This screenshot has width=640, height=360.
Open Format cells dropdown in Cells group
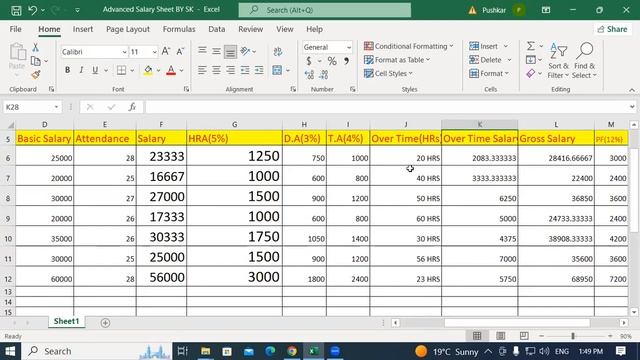point(489,73)
